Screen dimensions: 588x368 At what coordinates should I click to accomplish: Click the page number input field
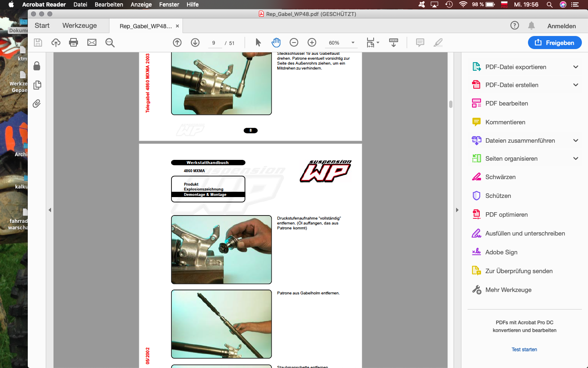214,43
